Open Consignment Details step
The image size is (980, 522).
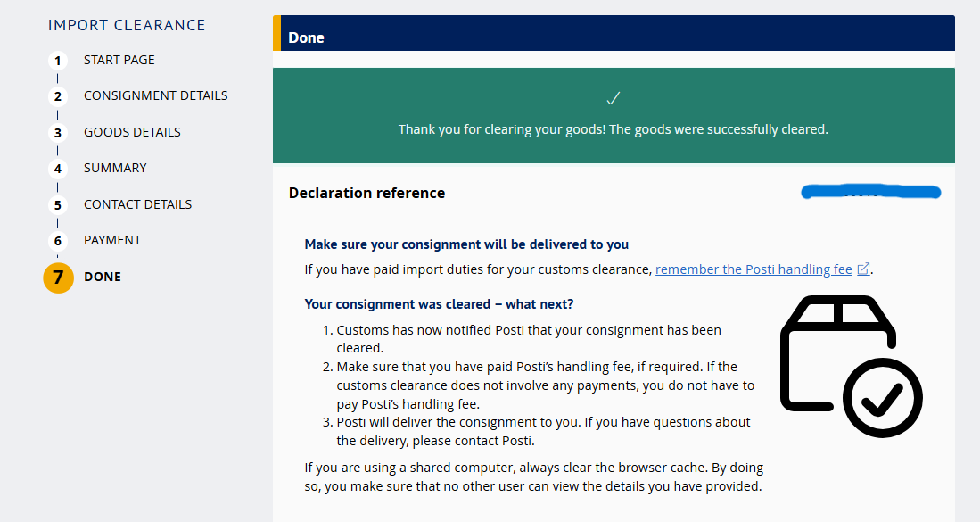click(x=155, y=95)
